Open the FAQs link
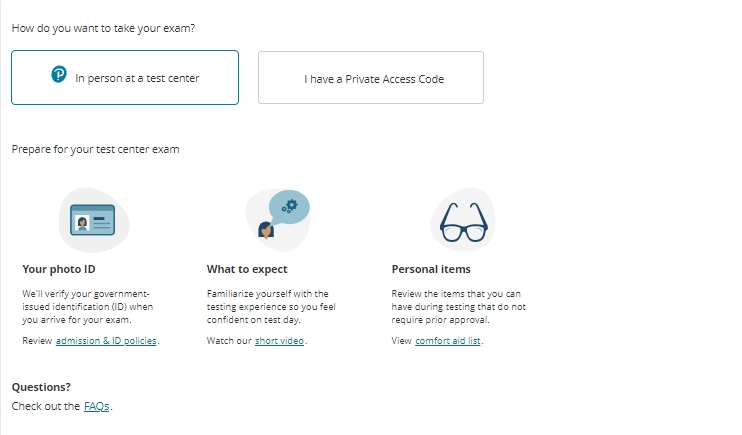The image size is (742, 435). 97,407
